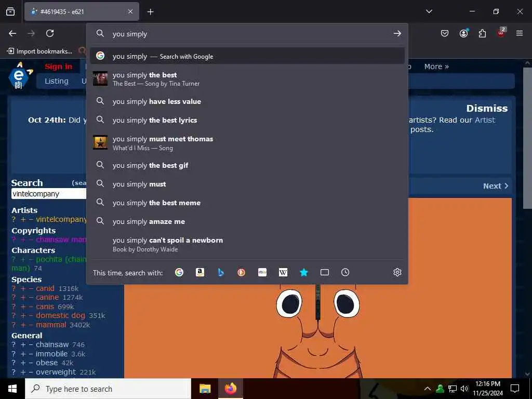Search history with the clock icon
The width and height of the screenshot is (532, 399).
(345, 272)
